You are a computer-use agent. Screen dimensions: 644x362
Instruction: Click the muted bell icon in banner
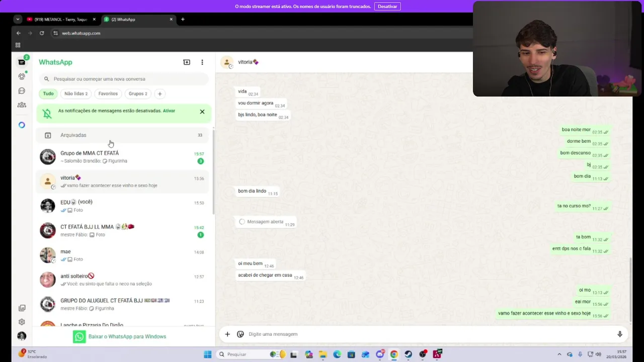(x=47, y=114)
